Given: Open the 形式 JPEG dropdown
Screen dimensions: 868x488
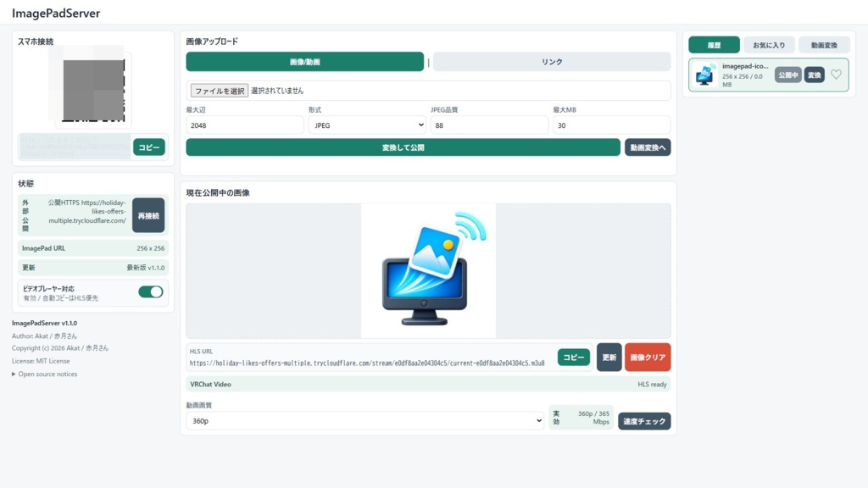Looking at the screenshot, I should tap(367, 125).
